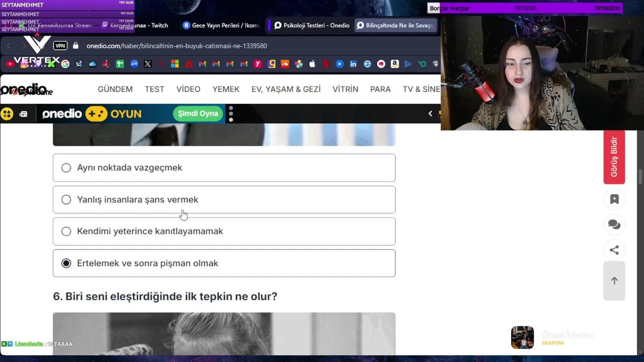Image resolution: width=644 pixels, height=362 pixels.
Task: Open the VİDEO menu
Action: 188,89
